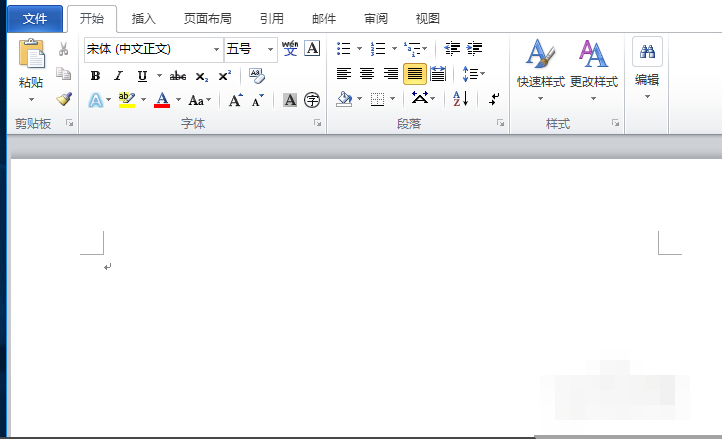The width and height of the screenshot is (722, 439).
Task: Open the 文件 (File) tab
Action: 35,19
